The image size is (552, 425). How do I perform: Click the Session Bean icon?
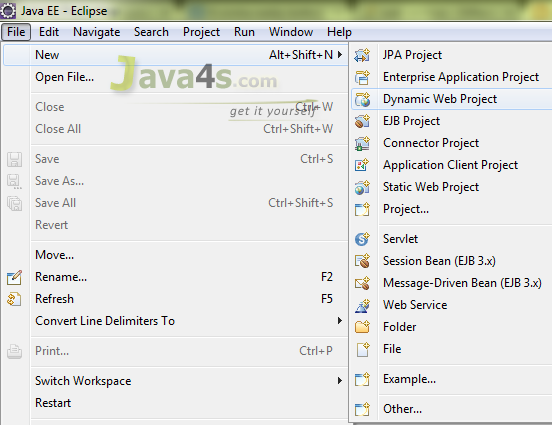tap(362, 261)
